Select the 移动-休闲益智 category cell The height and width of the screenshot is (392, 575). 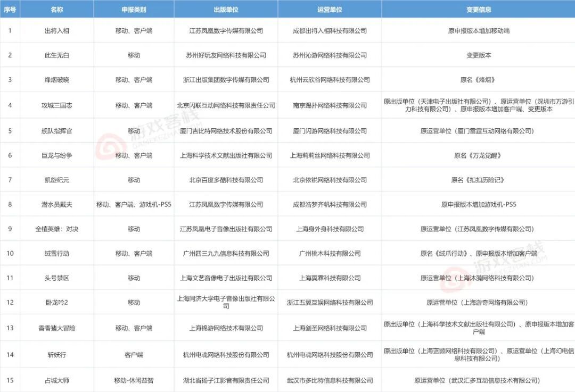click(134, 381)
